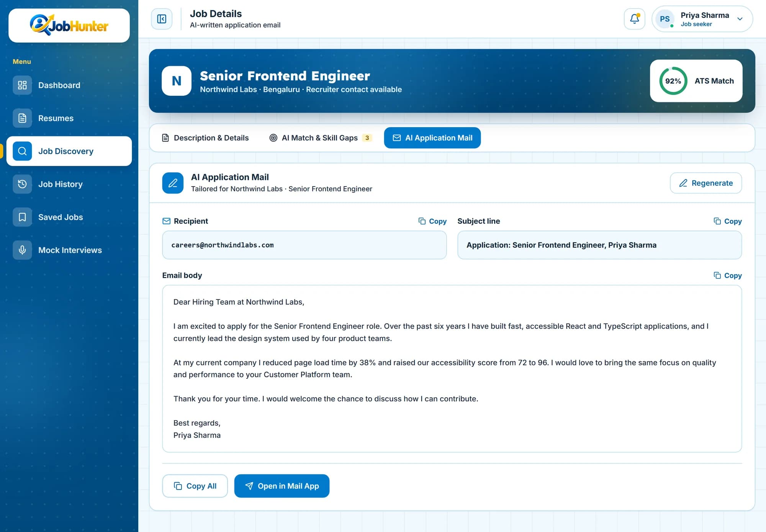The image size is (766, 532).
Task: Open Saved Jobs bookmark item
Action: 69,217
